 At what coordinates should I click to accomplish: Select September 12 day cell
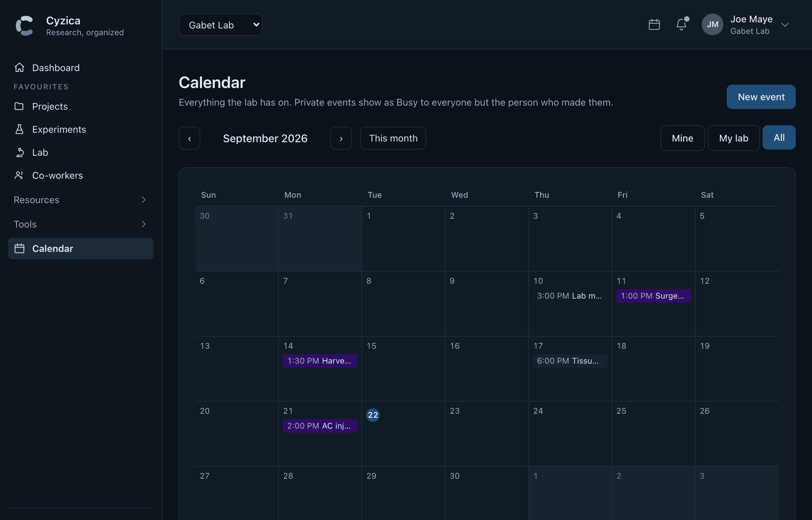click(x=737, y=304)
